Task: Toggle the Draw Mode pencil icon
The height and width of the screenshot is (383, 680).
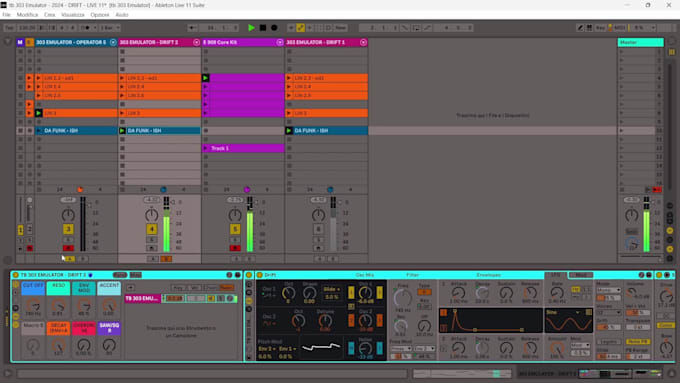Action: [580, 28]
